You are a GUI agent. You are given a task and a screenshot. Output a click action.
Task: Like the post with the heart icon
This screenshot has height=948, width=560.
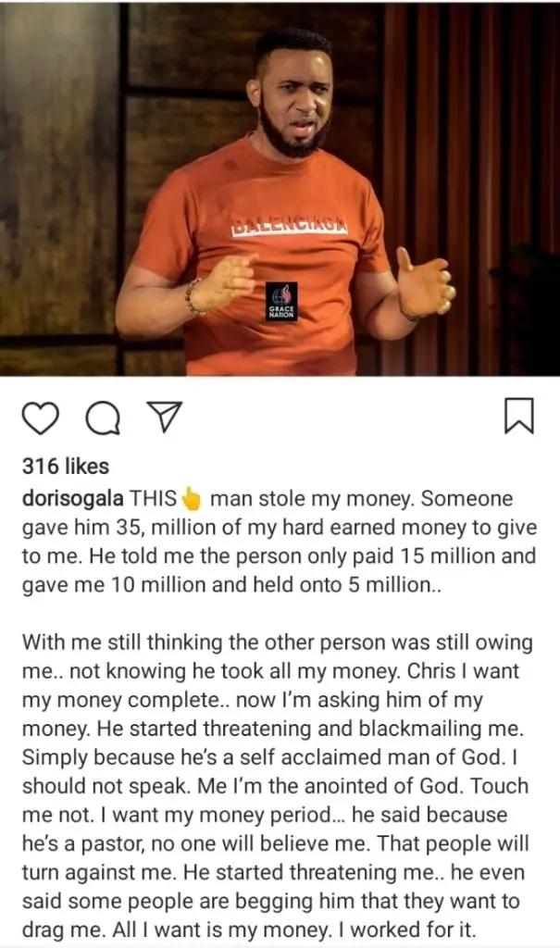point(40,418)
